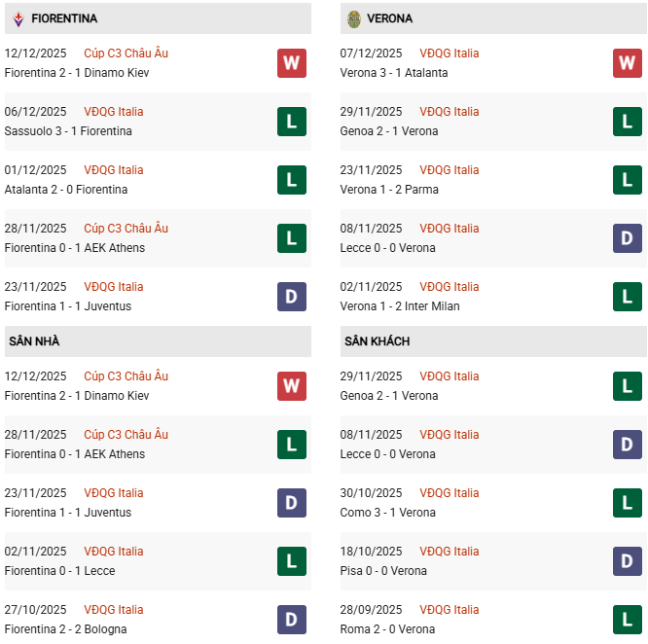The image size is (648, 644).
Task: Click D badge for Fiorentina 2-2 Bologna
Action: [292, 620]
